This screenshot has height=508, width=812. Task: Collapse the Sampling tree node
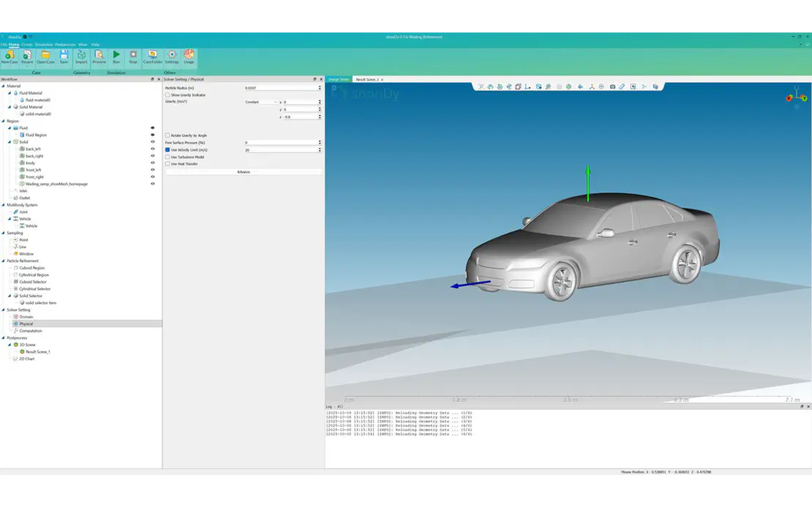point(3,233)
